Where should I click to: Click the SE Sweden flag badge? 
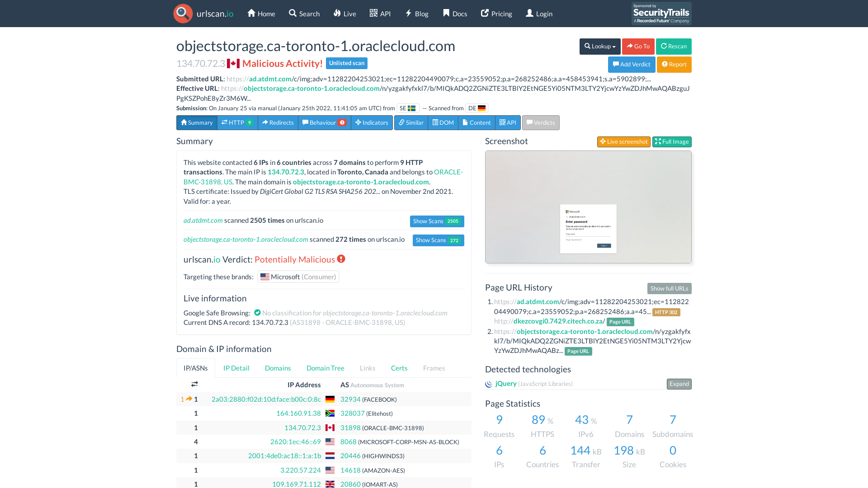click(x=408, y=108)
